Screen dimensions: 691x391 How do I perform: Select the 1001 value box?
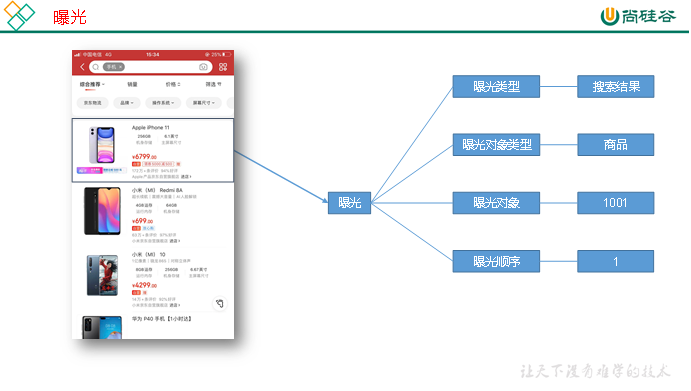[616, 203]
